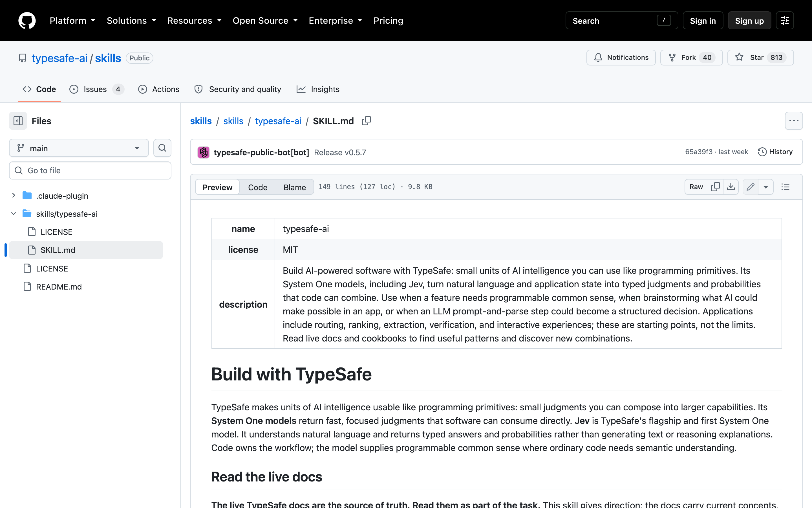Open the skills repository name link
The width and height of the screenshot is (812, 508).
(108, 58)
